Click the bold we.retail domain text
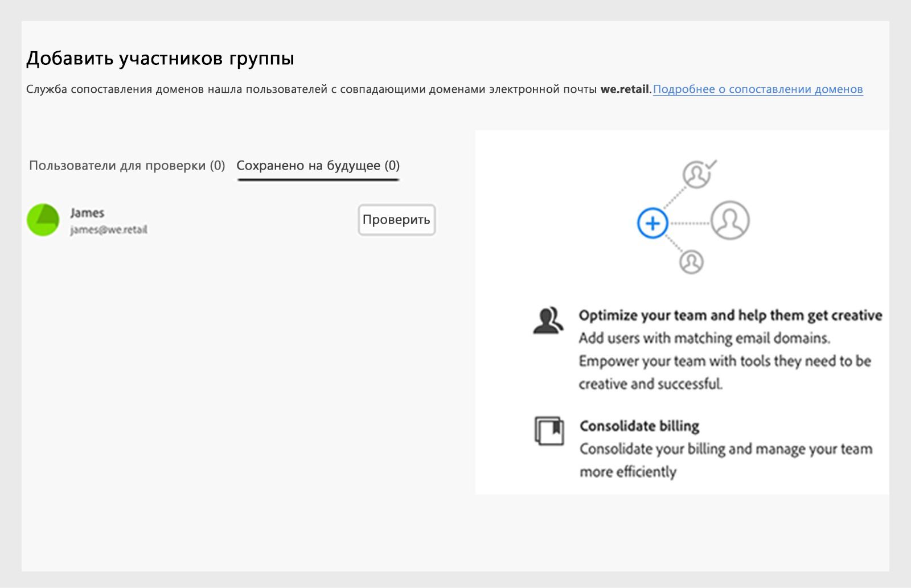The height and width of the screenshot is (588, 911). [x=625, y=89]
